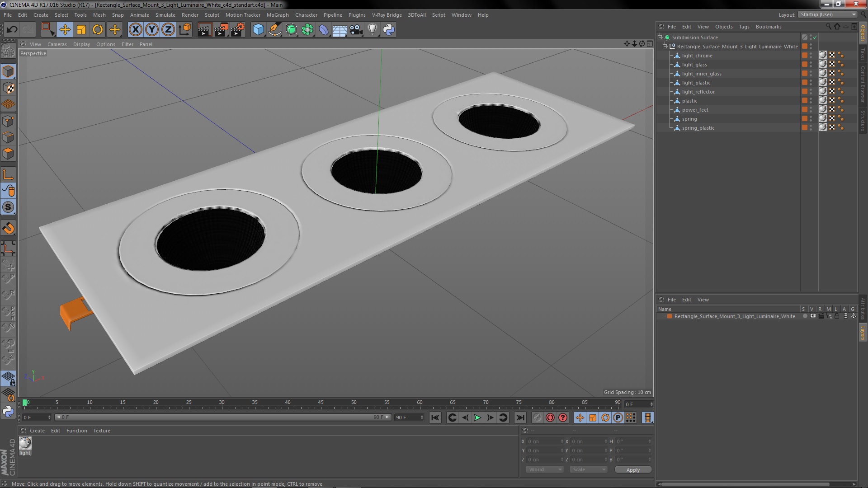
Task: Toggle layer Solo dot in Layers panel
Action: (x=805, y=316)
